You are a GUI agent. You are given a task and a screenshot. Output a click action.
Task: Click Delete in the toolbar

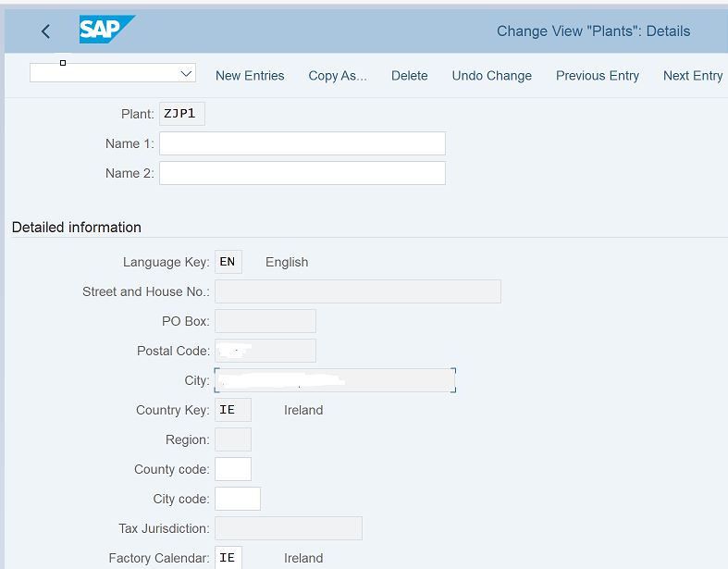point(409,76)
